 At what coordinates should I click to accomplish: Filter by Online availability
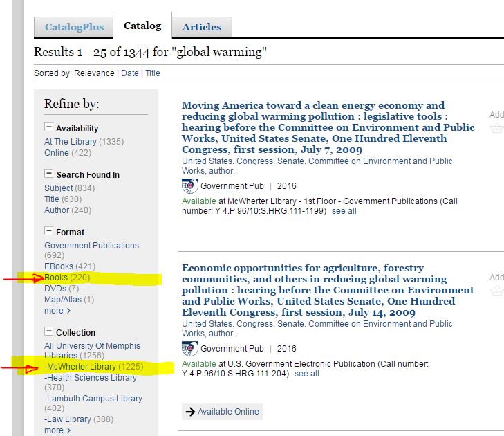tap(68, 153)
